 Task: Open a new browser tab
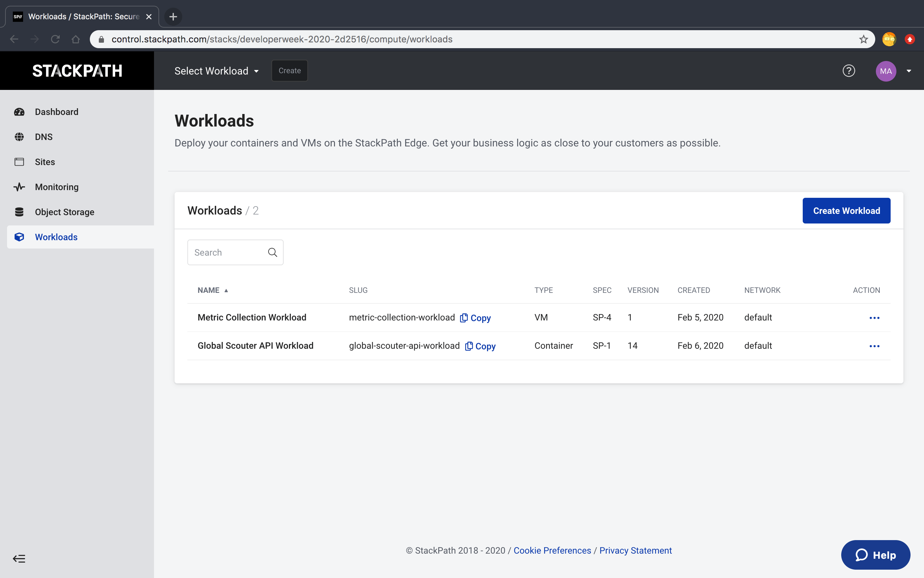(x=173, y=17)
